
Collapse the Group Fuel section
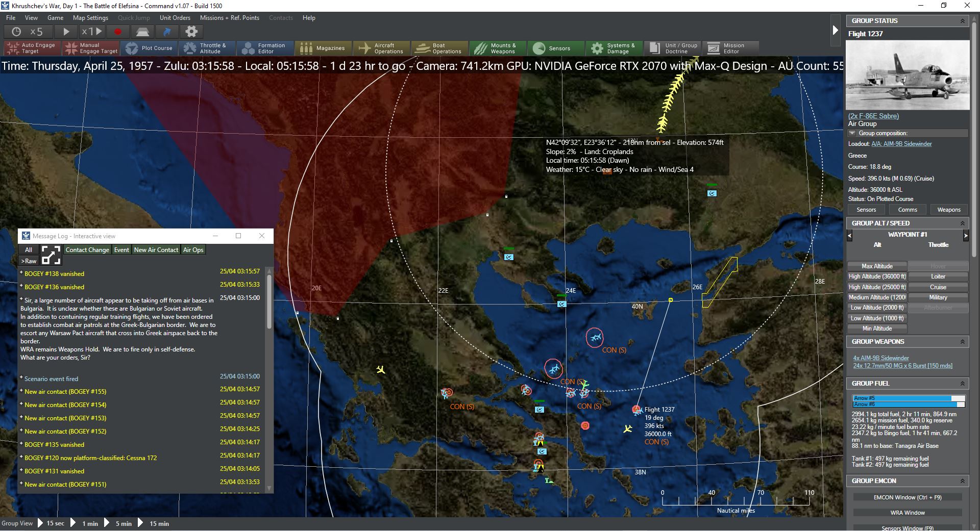962,384
